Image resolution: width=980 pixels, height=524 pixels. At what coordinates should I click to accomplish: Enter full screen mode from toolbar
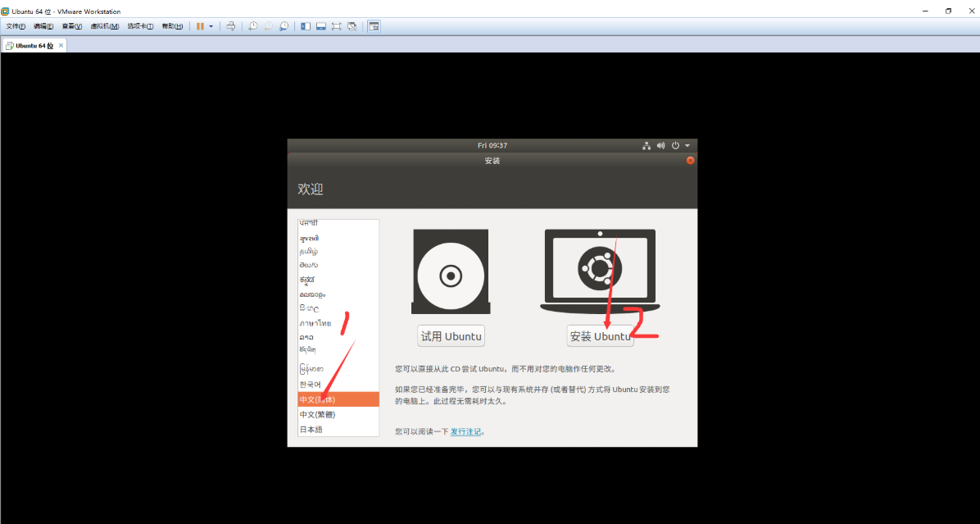coord(336,26)
